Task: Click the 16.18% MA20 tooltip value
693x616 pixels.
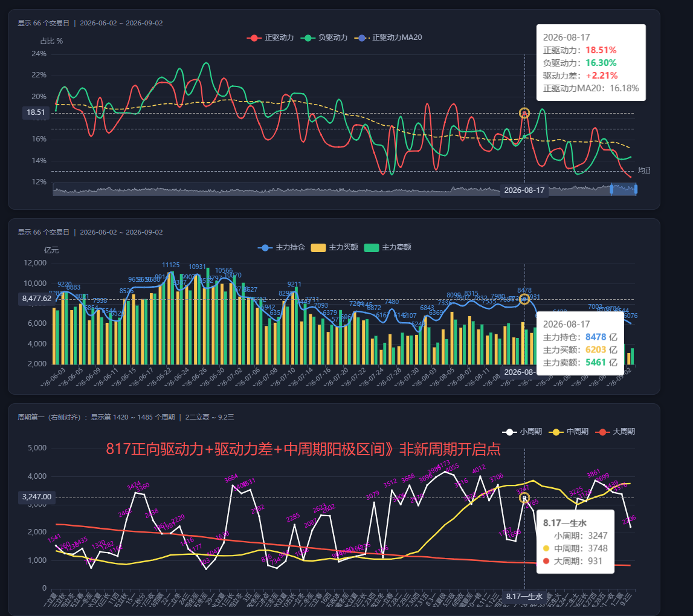Action: click(x=624, y=88)
